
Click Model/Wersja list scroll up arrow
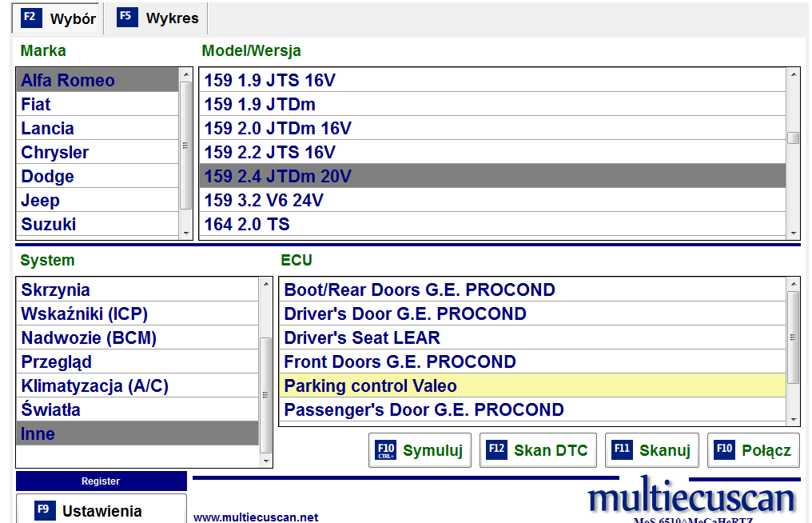[794, 74]
